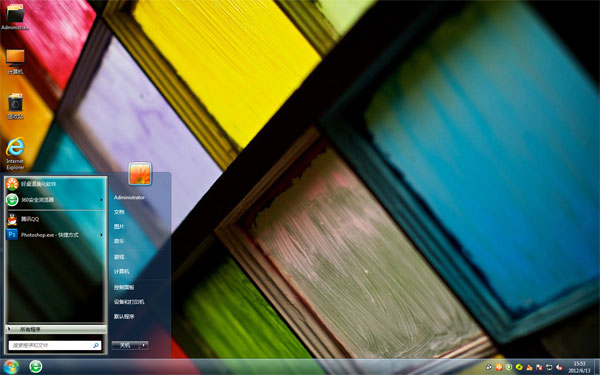Open 360安全浏览器 from the Start menu
This screenshot has height=375, width=600.
point(55,200)
